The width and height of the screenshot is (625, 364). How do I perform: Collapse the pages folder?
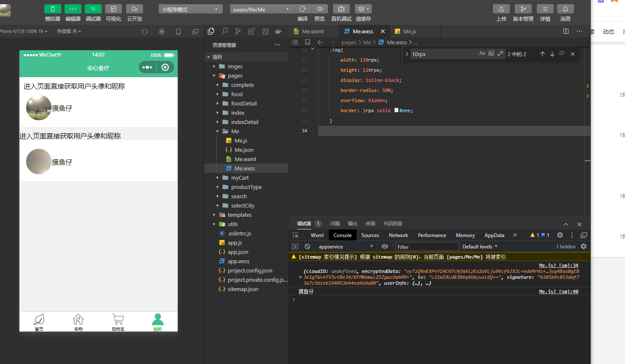[x=235, y=75]
